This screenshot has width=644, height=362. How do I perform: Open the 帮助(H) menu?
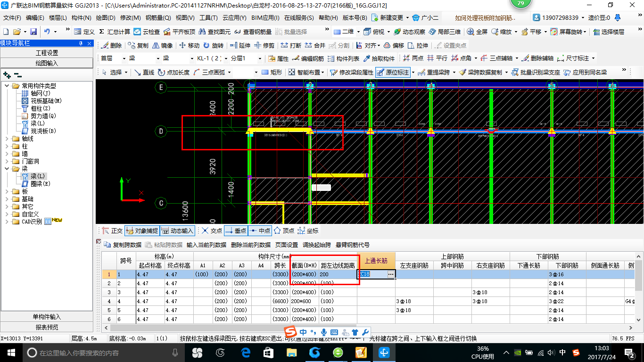pos(328,18)
